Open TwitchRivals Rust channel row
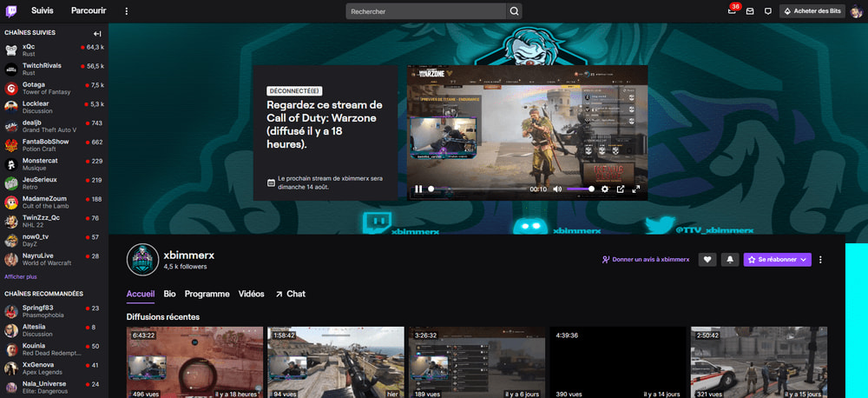Screen dimensions: 868x398 pyautogui.click(x=54, y=70)
